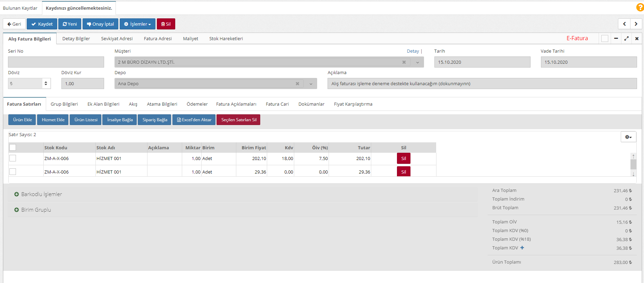Viewport: 644px width, 283px height.
Task: Click the Seçilen Satırları Sil button
Action: click(x=238, y=120)
